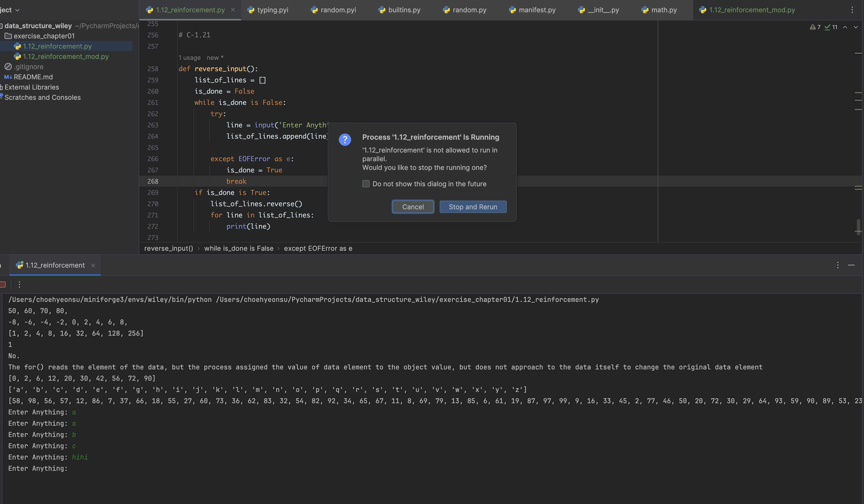This screenshot has width=864, height=504.
Task: Click the red Stop process icon
Action: click(3, 284)
